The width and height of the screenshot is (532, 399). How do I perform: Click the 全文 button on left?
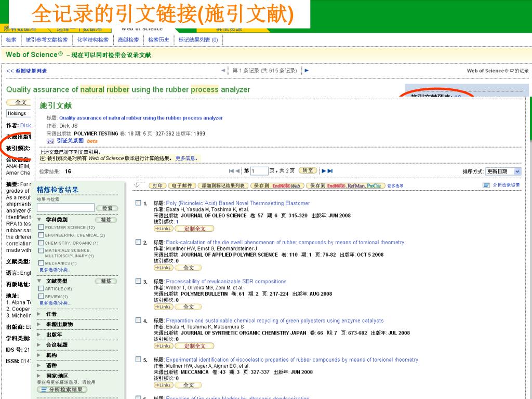(19, 102)
